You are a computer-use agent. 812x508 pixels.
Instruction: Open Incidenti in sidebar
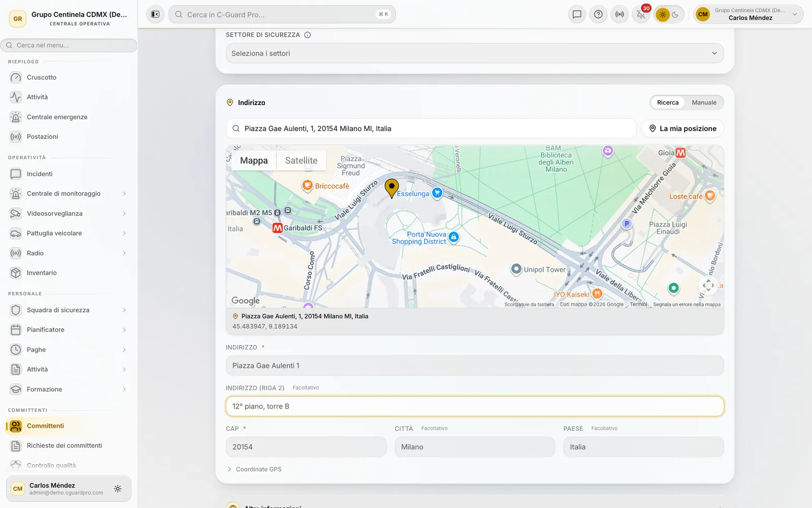[x=69, y=174]
